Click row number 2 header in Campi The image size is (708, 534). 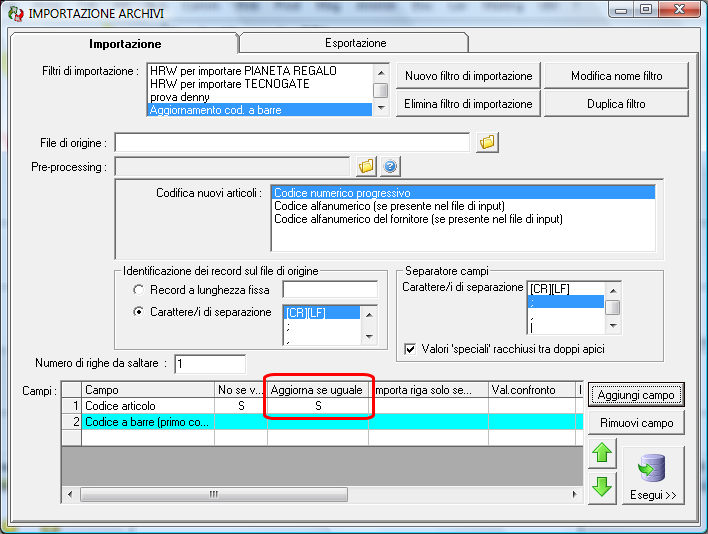[71, 422]
